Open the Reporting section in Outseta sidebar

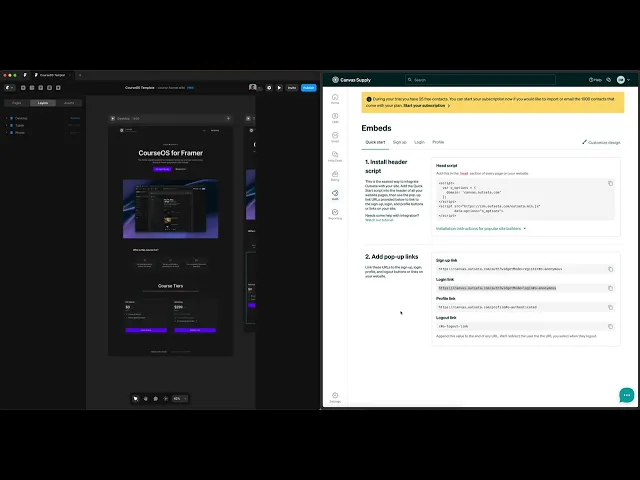coord(335,214)
